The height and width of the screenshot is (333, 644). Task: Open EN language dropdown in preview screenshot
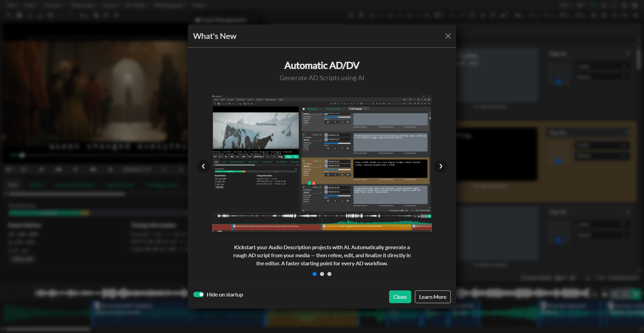[x=405, y=100]
